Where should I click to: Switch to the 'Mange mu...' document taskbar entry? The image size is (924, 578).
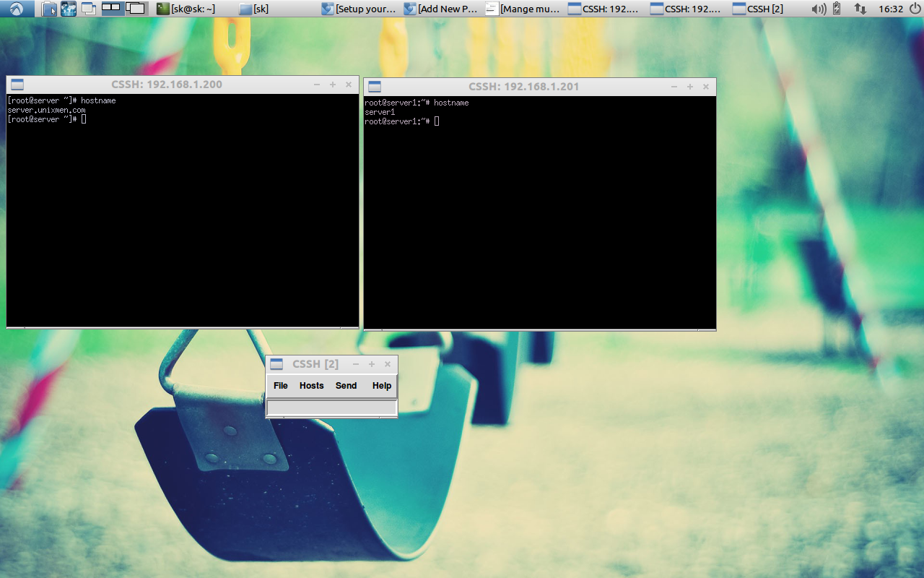(x=523, y=9)
